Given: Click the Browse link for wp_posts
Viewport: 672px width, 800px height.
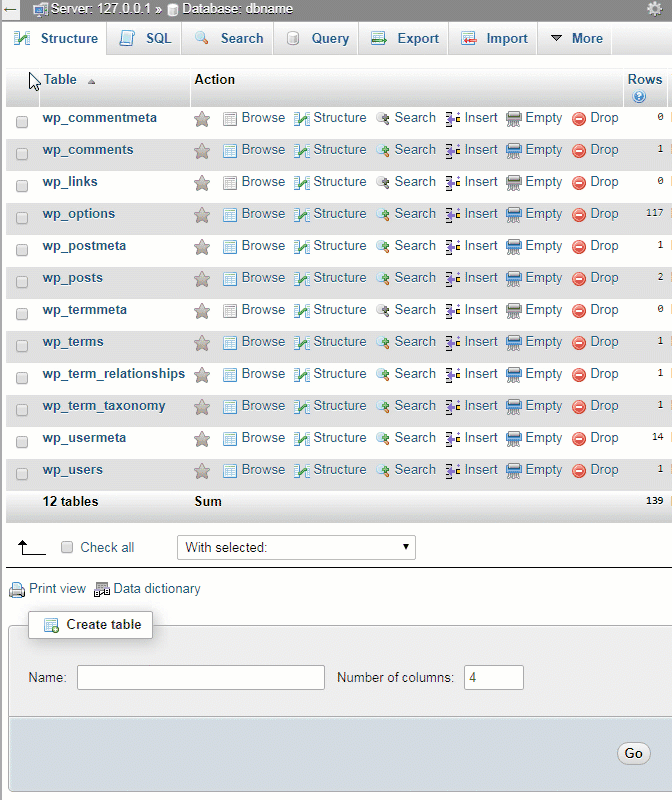Looking at the screenshot, I should [263, 278].
